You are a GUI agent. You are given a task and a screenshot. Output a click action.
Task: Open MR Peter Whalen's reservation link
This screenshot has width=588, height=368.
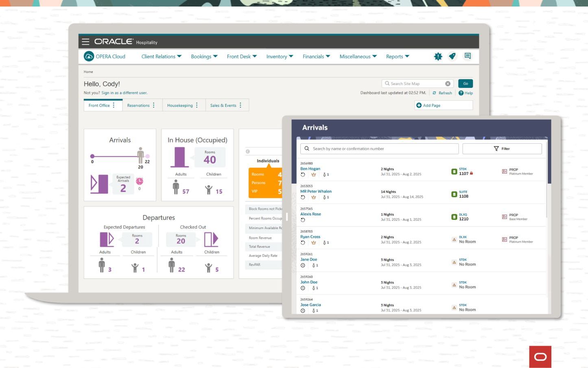[x=316, y=191]
